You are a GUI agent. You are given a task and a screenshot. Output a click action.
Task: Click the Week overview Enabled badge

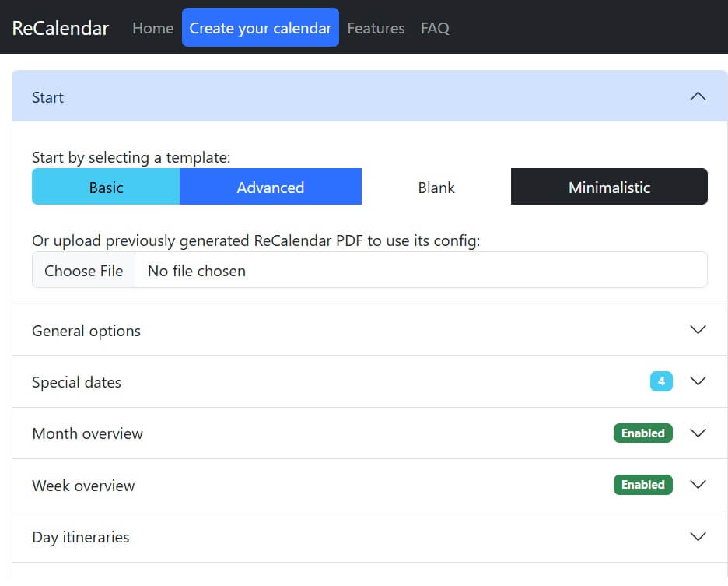pos(642,485)
